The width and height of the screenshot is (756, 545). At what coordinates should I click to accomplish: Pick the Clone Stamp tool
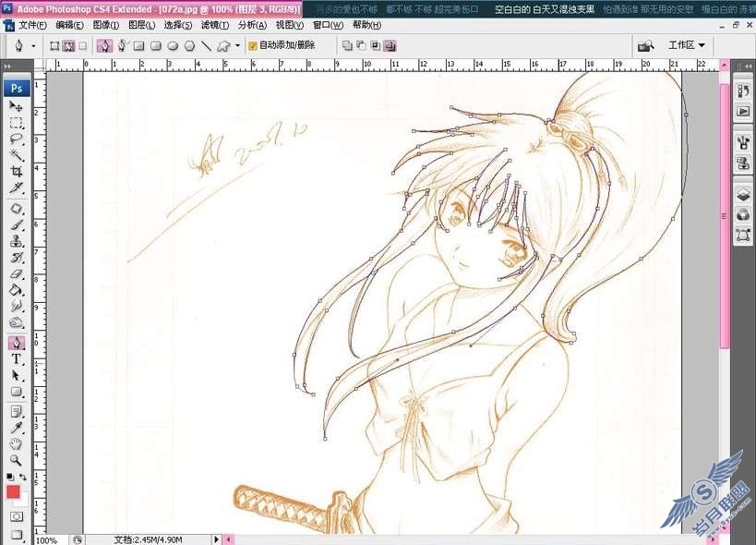tap(16, 241)
